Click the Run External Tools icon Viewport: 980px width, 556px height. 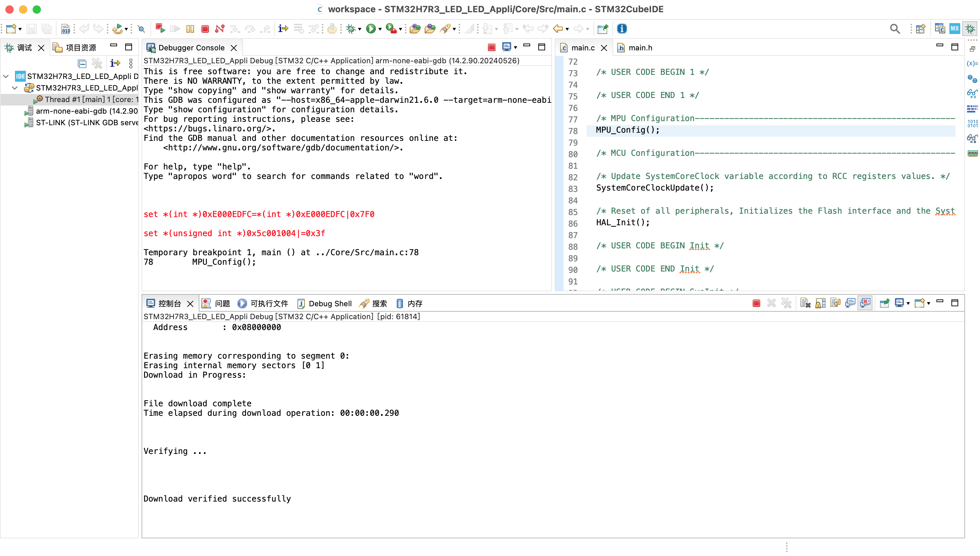(x=391, y=28)
